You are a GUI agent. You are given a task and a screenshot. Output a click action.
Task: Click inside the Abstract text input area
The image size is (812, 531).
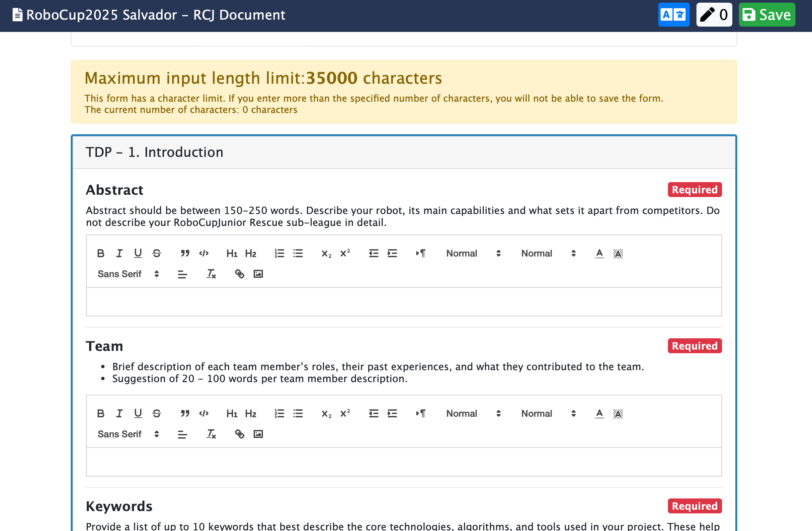(404, 302)
